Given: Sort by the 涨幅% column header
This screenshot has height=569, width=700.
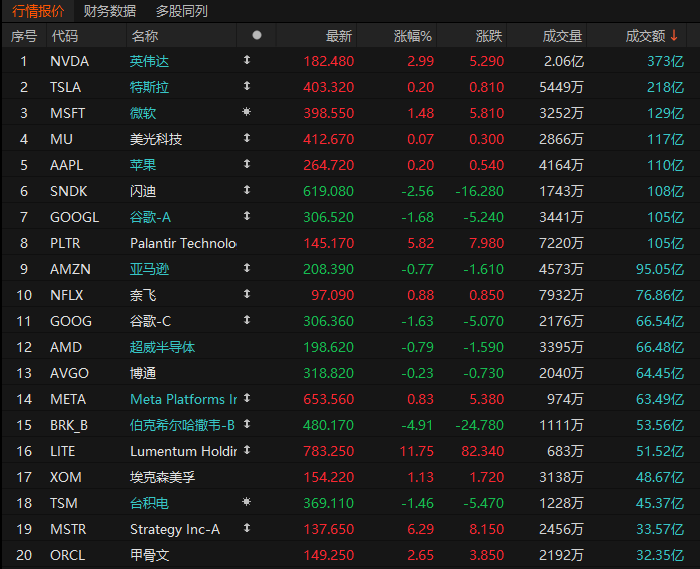Looking at the screenshot, I should [412, 36].
